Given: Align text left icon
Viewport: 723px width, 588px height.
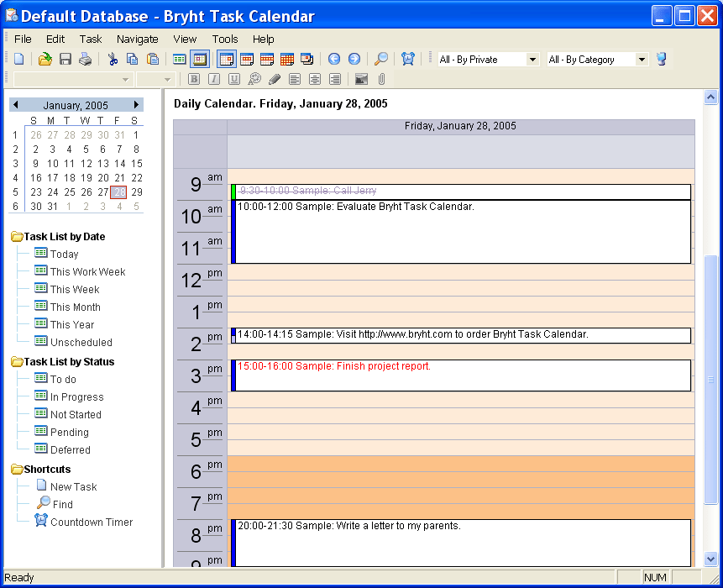Looking at the screenshot, I should point(295,79).
